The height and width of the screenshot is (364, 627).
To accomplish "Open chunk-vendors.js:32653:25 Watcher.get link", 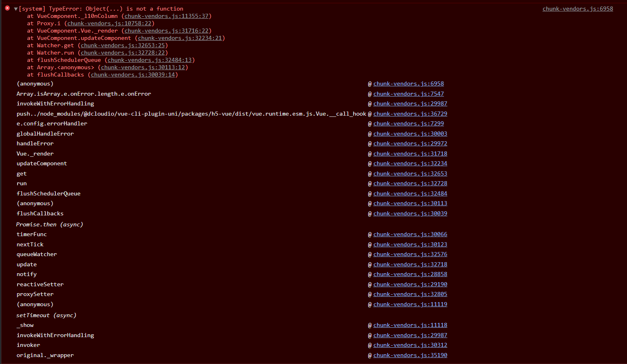I will [x=123, y=45].
